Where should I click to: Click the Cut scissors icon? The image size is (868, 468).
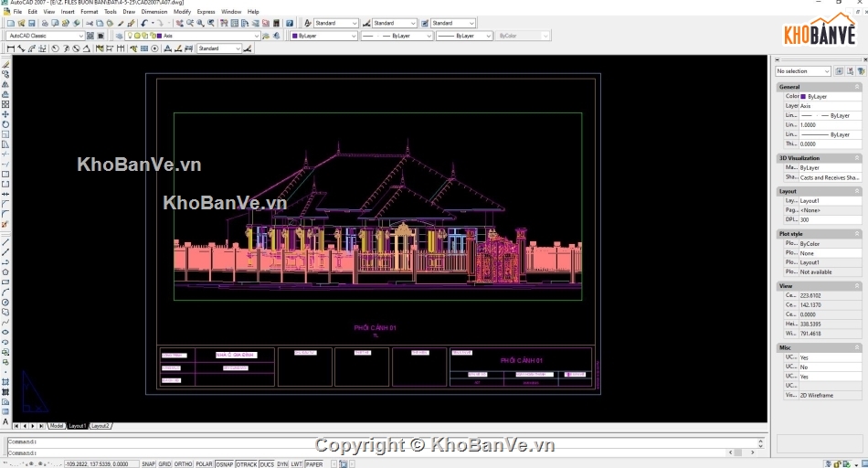(90, 23)
